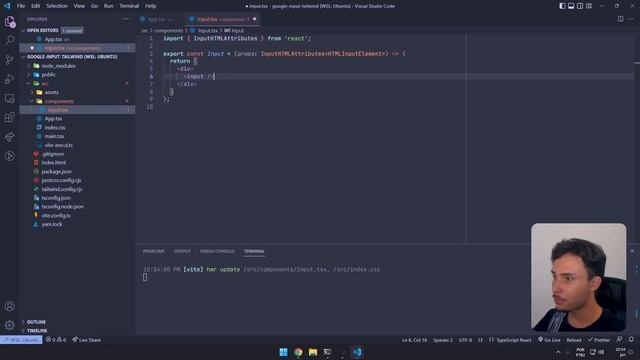Open the Run and Debug view

point(10,79)
